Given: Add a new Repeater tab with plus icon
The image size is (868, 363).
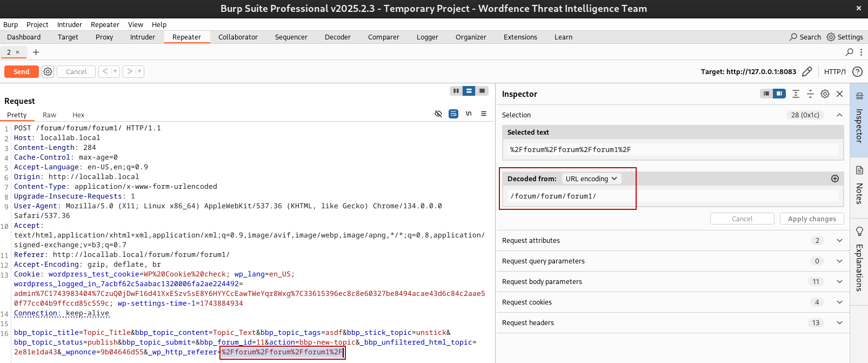Looking at the screenshot, I should [36, 52].
